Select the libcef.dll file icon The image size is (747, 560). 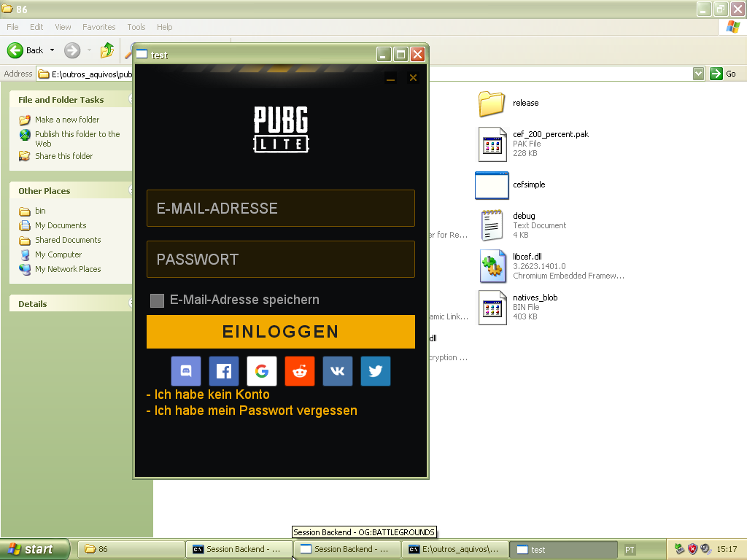click(x=492, y=267)
